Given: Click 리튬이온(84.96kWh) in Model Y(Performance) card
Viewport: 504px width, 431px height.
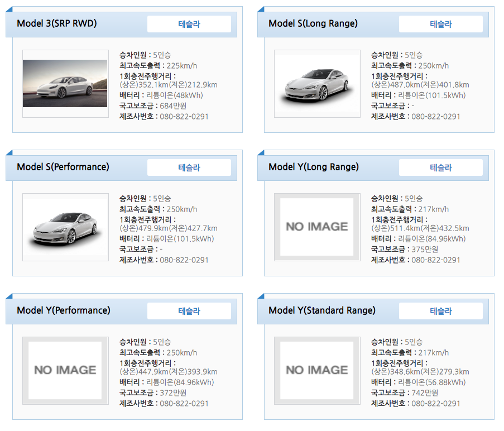Looking at the screenshot, I should [x=180, y=382].
